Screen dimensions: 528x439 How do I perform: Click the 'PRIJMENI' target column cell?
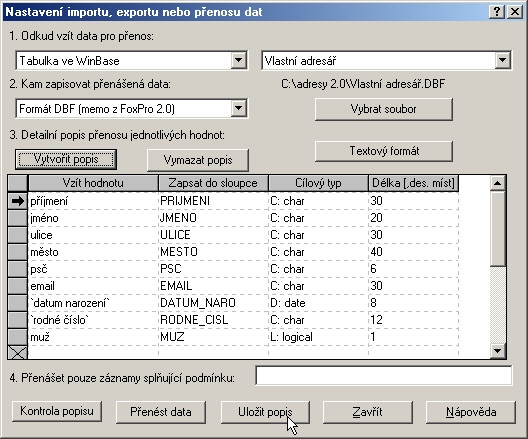(x=213, y=201)
